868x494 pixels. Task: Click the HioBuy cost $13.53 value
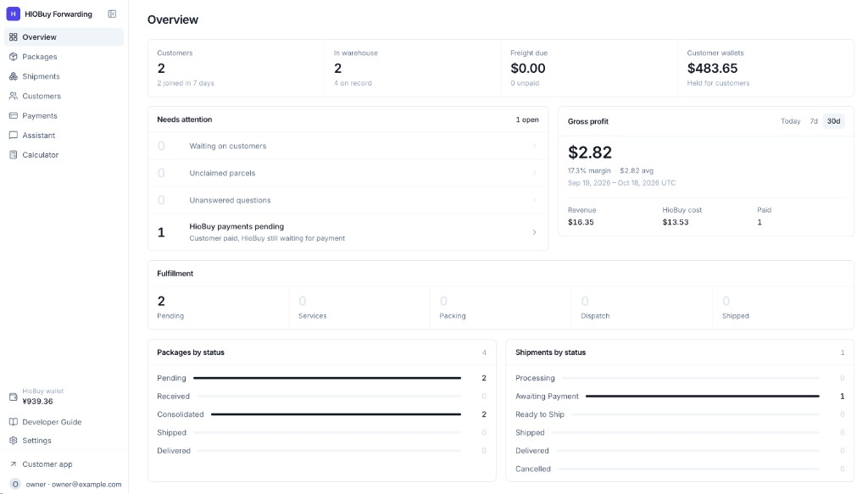[x=676, y=222]
